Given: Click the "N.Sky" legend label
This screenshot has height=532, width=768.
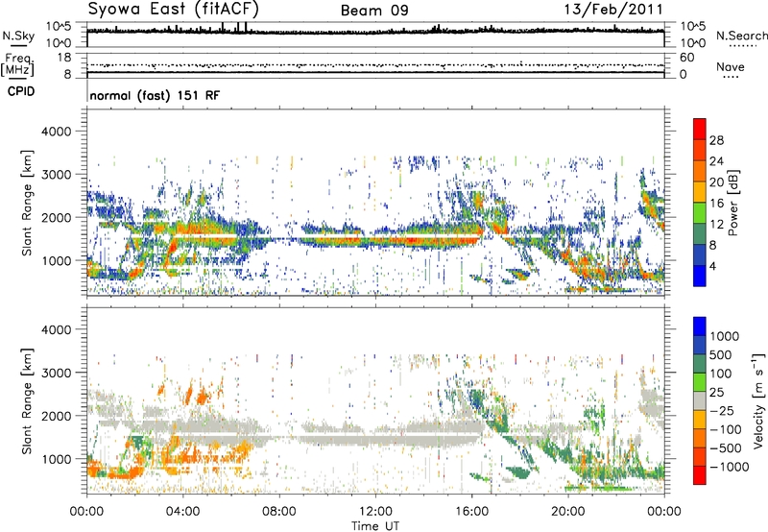Looking at the screenshot, I should [18, 36].
